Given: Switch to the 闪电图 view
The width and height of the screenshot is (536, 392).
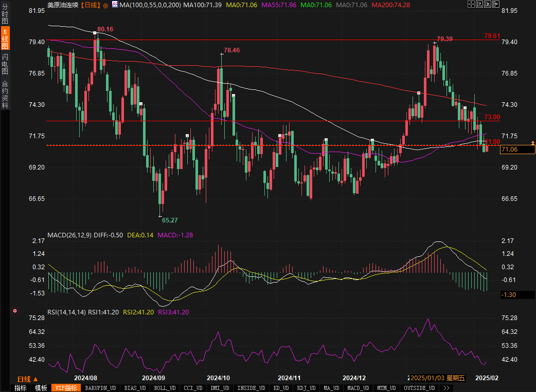Looking at the screenshot, I should tap(5, 64).
